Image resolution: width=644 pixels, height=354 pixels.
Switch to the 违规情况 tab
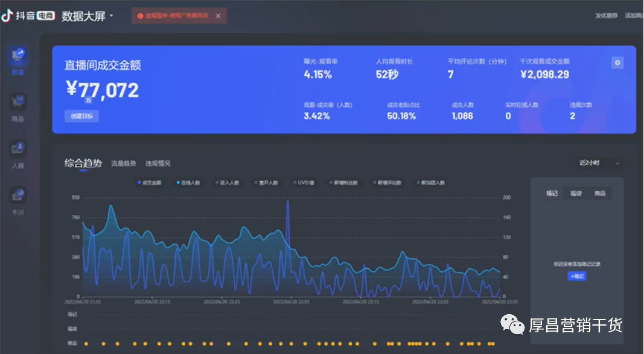pos(158,163)
